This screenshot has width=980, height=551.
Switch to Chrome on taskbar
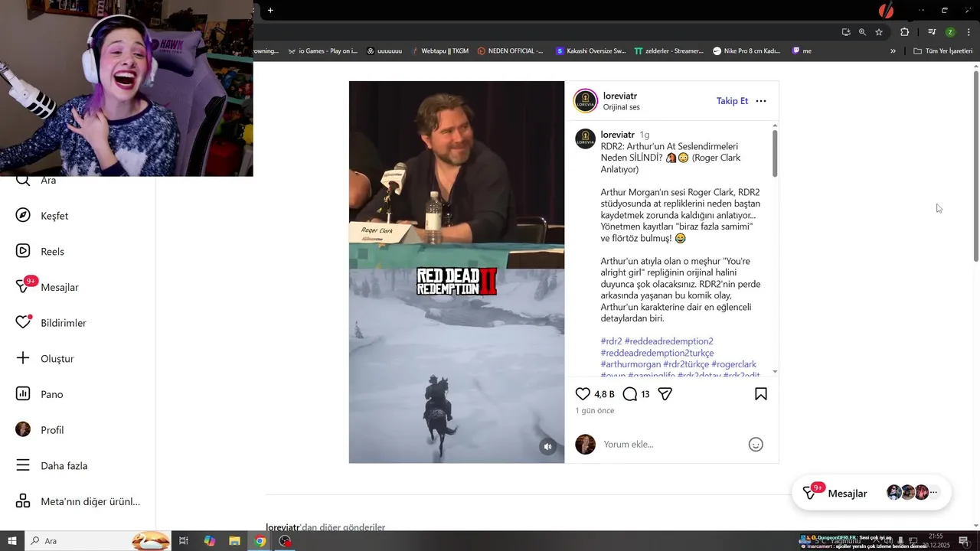260,541
